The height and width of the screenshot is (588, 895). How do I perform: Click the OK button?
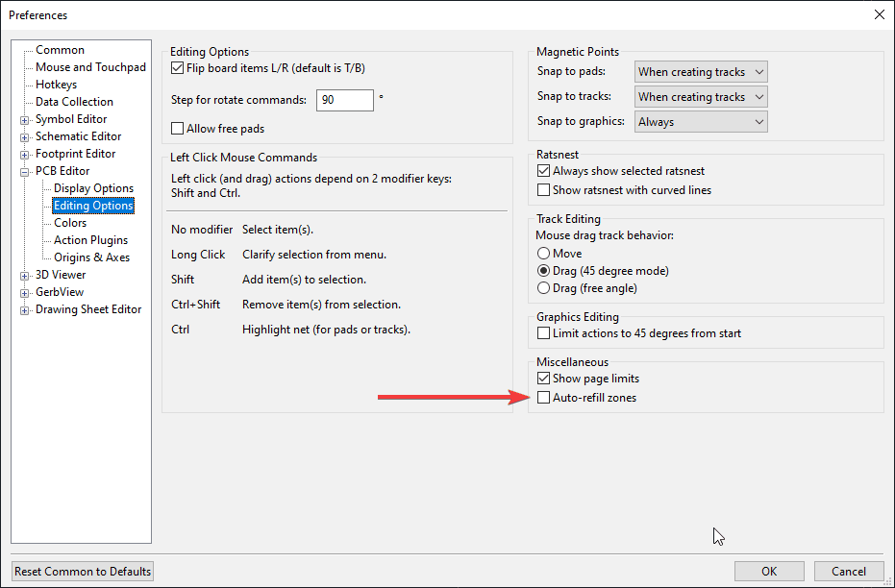tap(769, 571)
